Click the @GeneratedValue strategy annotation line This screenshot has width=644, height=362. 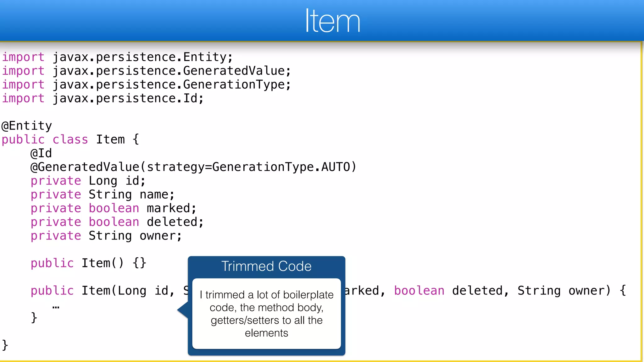click(x=193, y=167)
